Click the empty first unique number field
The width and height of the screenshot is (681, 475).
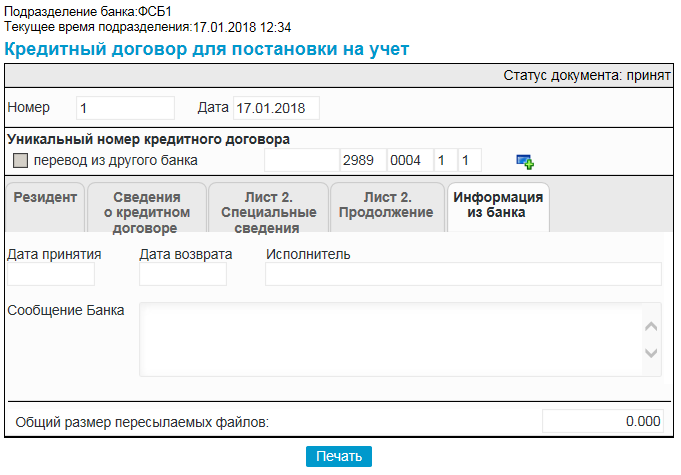[x=301, y=160]
